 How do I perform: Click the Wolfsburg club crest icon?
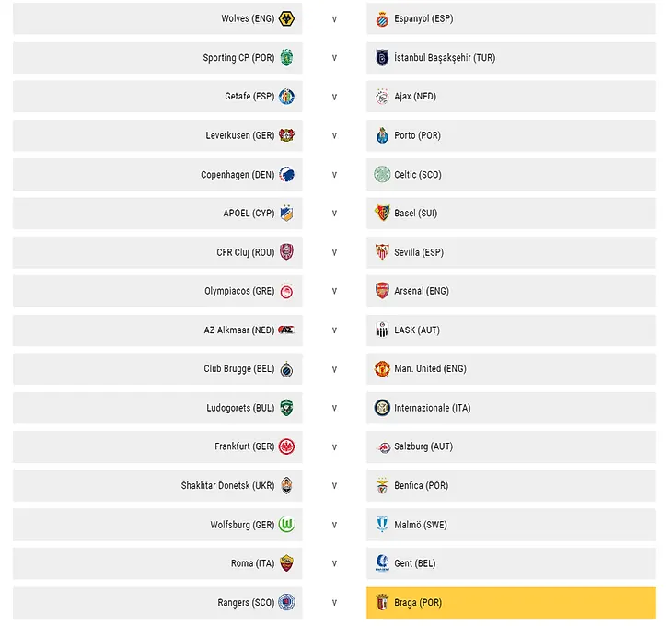(x=286, y=525)
